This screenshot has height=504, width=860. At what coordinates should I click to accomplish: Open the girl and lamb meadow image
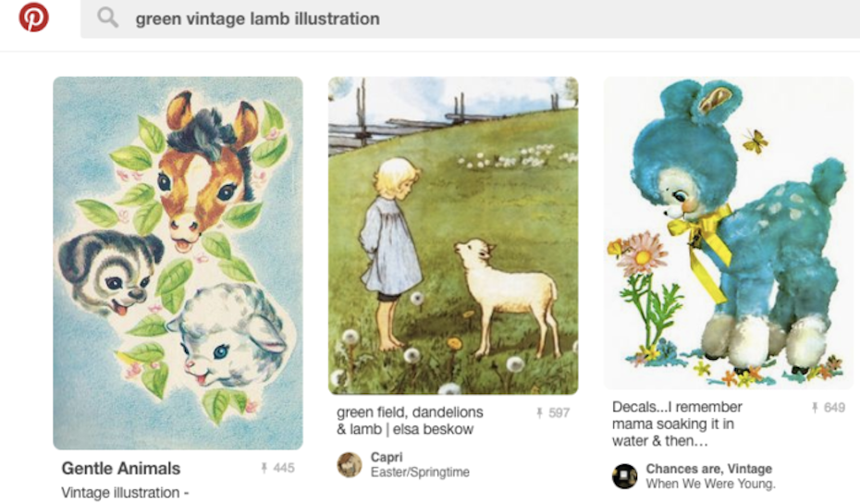tap(453, 236)
